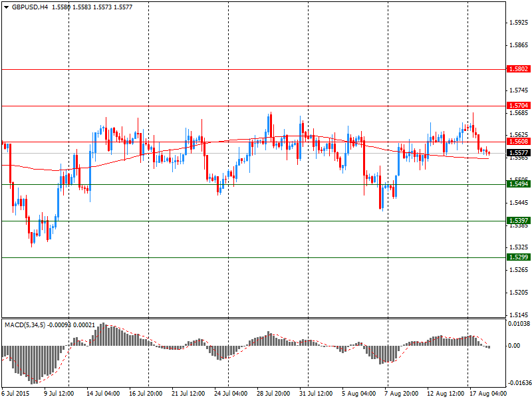The width and height of the screenshot is (532, 399).
Task: Select the 1.5299 green support label
Action: (519, 257)
